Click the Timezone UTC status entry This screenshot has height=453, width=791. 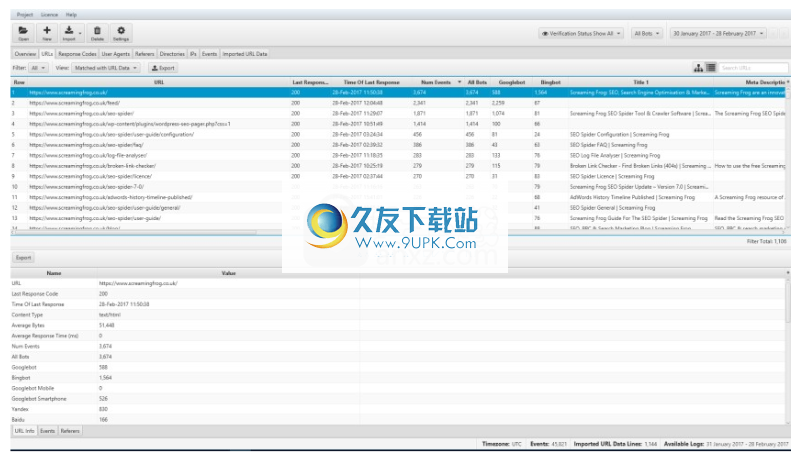(x=501, y=444)
